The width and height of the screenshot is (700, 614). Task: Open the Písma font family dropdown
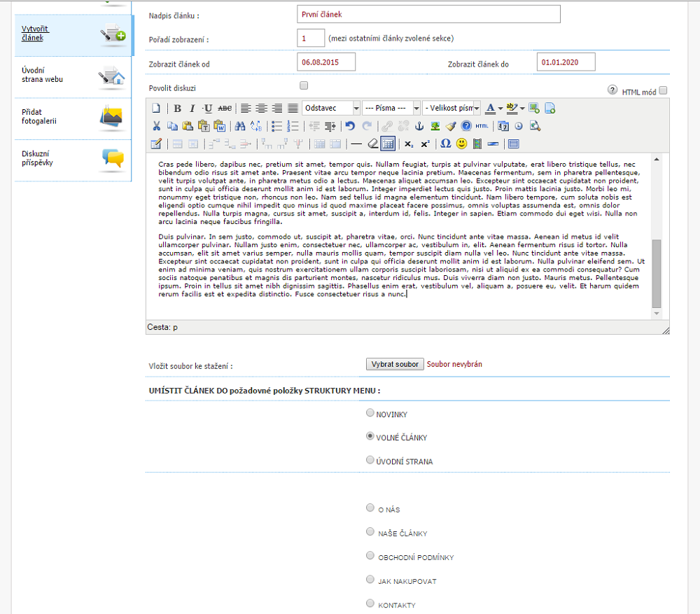click(391, 108)
